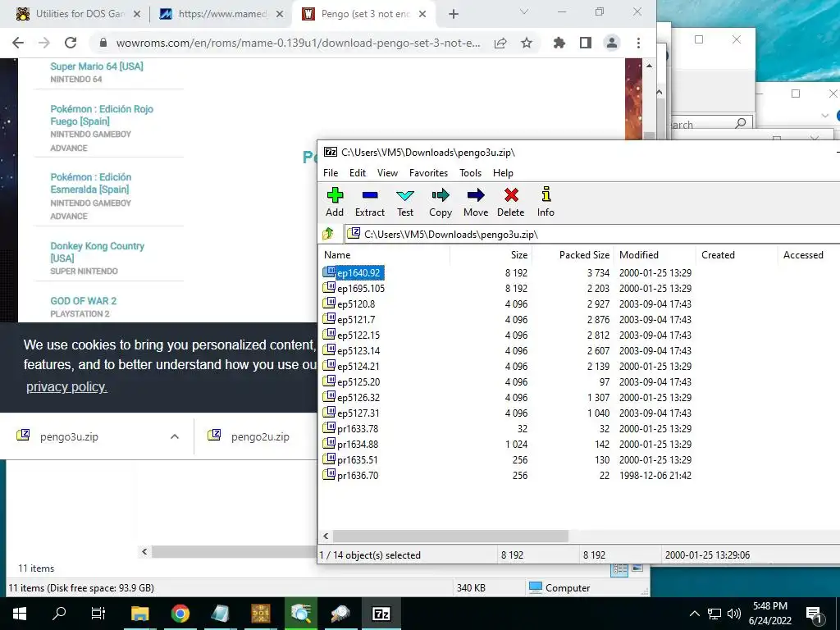The width and height of the screenshot is (840, 630).
Task: Sort by the Packed Size column header
Action: [x=572, y=255]
